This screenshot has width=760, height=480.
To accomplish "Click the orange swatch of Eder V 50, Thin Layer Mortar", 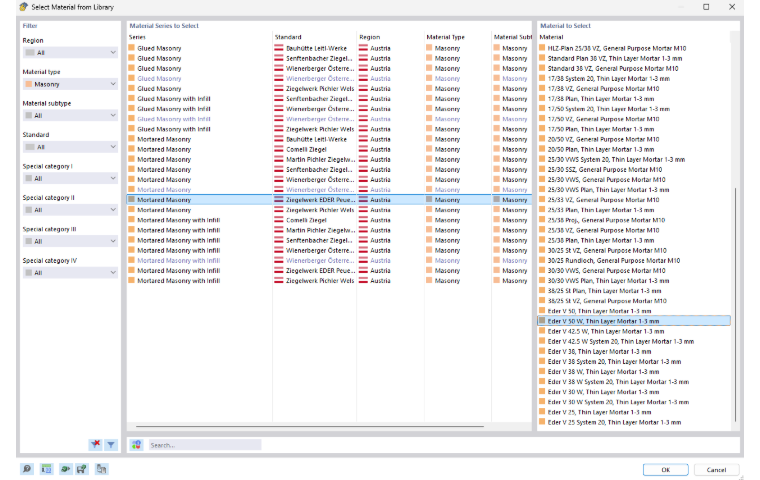I will click(542, 311).
